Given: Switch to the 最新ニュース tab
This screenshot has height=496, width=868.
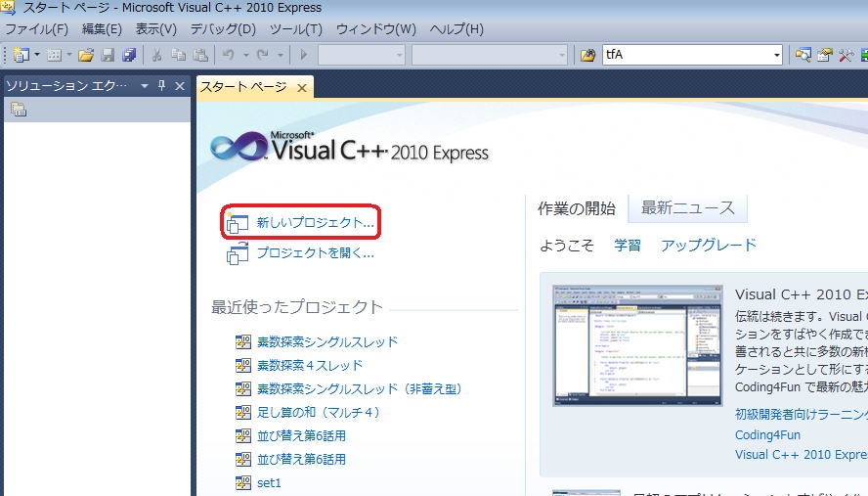Looking at the screenshot, I should click(x=687, y=207).
